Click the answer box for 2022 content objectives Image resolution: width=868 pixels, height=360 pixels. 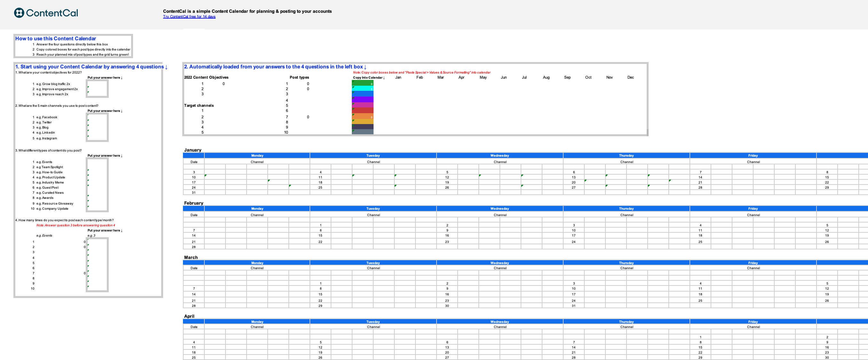pos(97,89)
